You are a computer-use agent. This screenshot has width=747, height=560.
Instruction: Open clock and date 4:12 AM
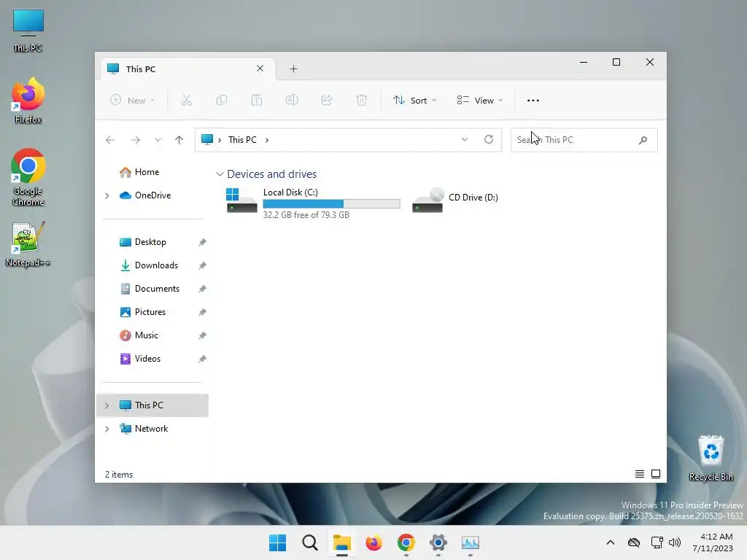[713, 542]
